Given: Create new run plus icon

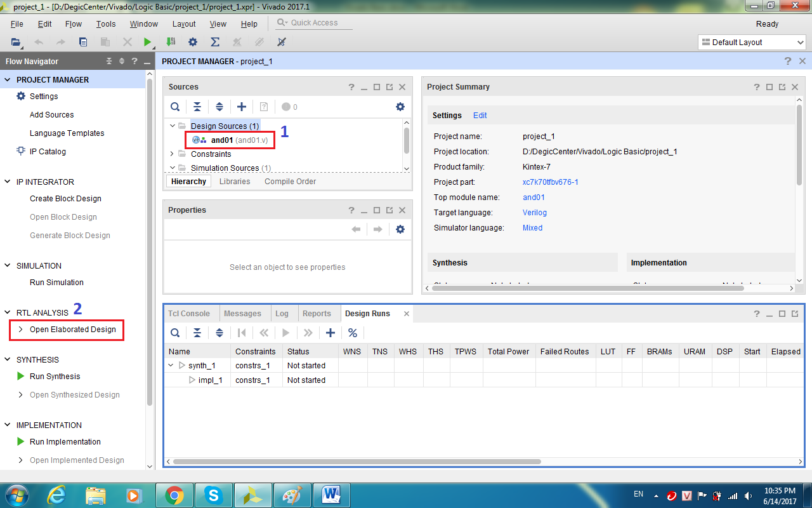Looking at the screenshot, I should (x=331, y=333).
